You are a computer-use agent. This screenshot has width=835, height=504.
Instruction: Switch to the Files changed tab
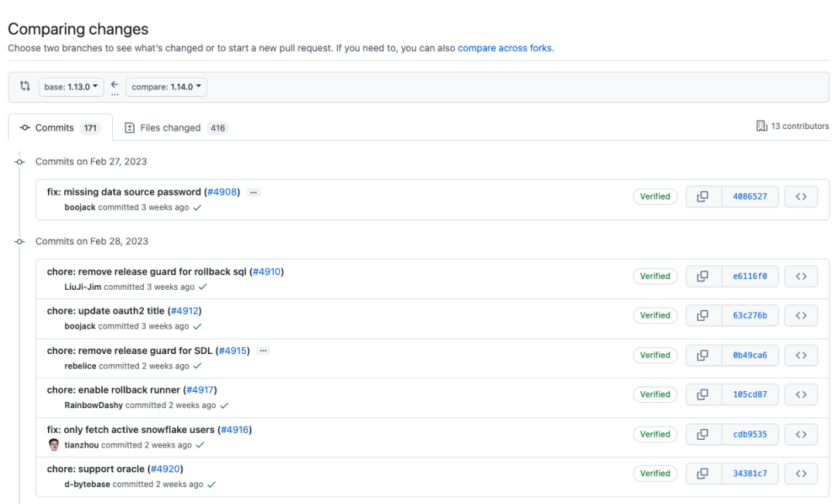[176, 128]
